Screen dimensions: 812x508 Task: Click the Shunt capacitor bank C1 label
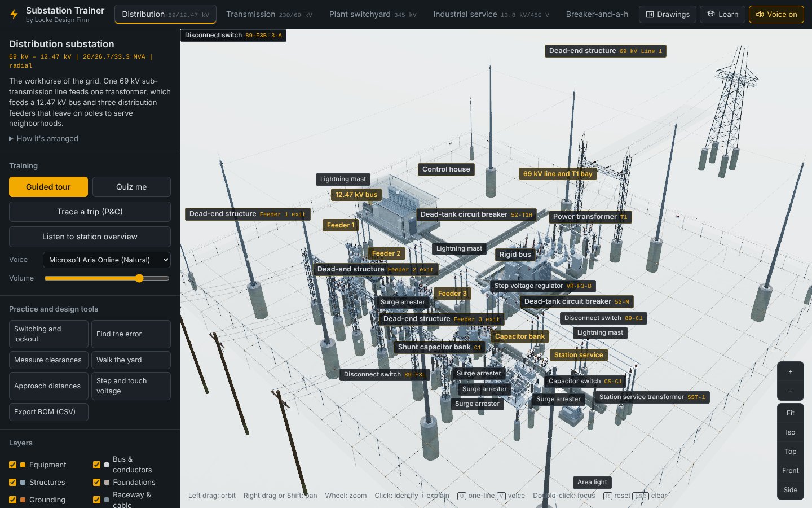tap(439, 347)
